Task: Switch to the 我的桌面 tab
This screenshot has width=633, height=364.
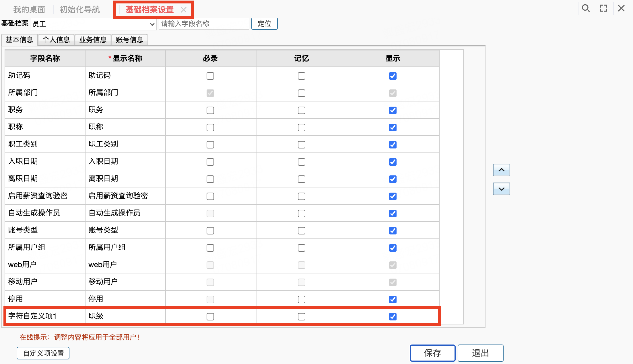Action: tap(29, 10)
